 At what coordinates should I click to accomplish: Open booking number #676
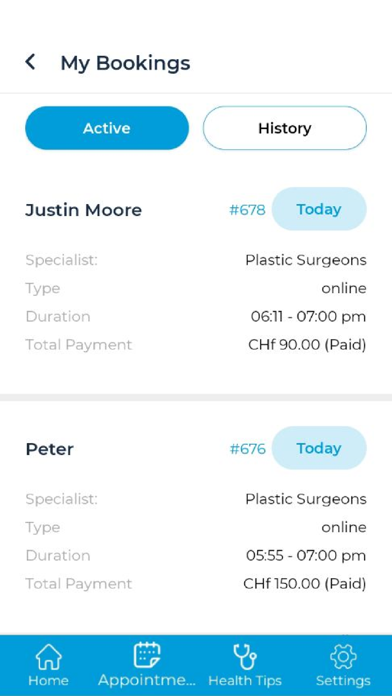click(247, 449)
